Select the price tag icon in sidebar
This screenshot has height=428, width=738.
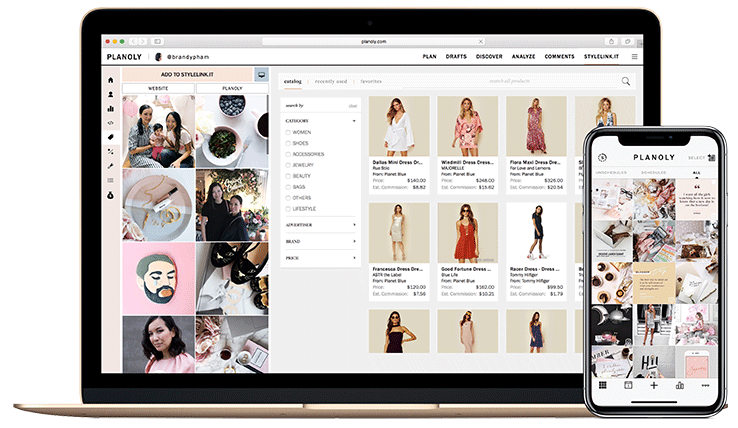click(111, 137)
